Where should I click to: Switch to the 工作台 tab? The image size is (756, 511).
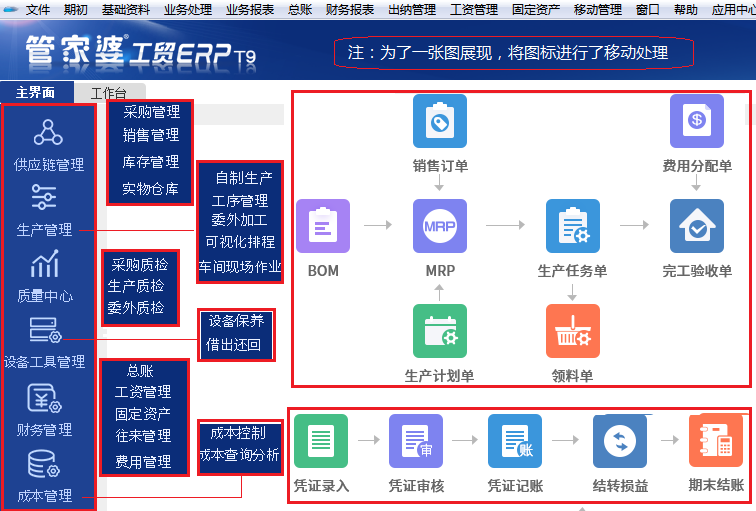point(109,93)
